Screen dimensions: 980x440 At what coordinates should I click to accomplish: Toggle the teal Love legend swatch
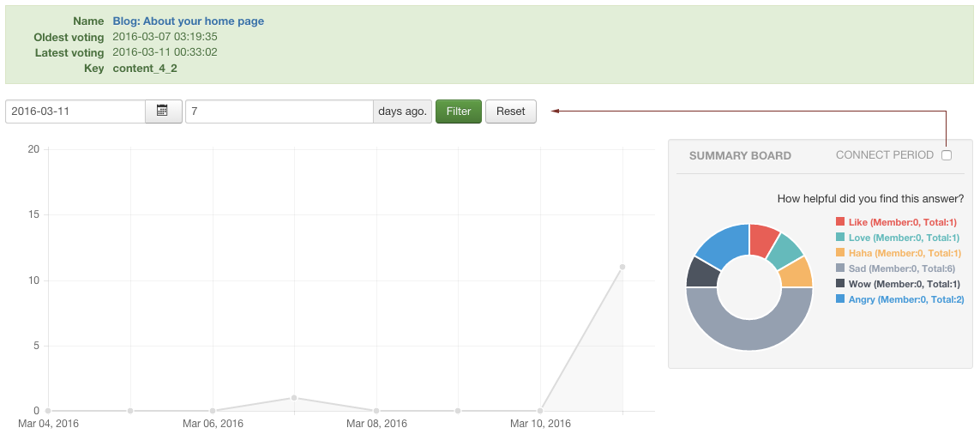click(x=840, y=238)
